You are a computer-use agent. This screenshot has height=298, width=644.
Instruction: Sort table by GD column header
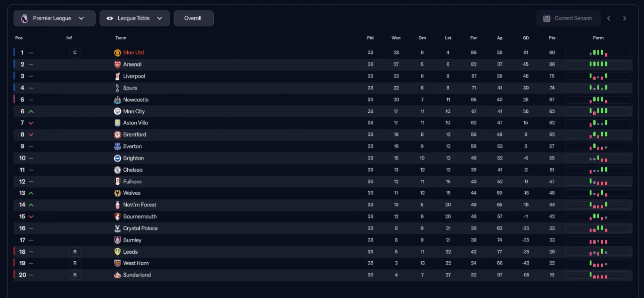click(526, 38)
